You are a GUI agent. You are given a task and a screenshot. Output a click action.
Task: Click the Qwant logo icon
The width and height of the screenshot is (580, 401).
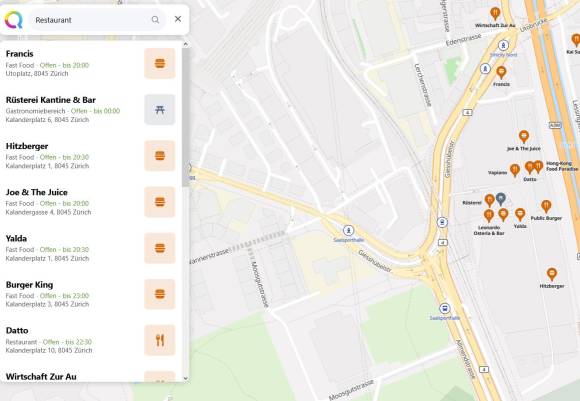[13, 20]
